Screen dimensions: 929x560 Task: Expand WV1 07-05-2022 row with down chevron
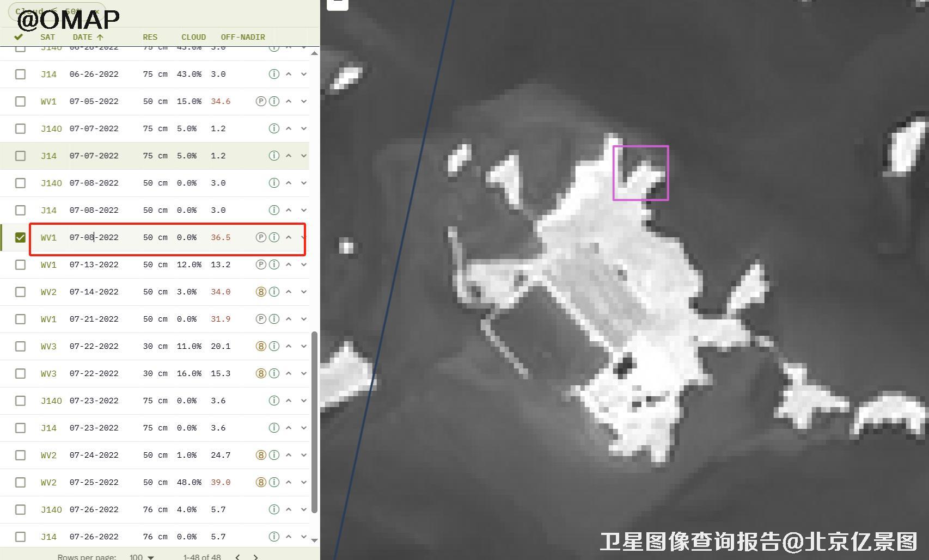304,101
